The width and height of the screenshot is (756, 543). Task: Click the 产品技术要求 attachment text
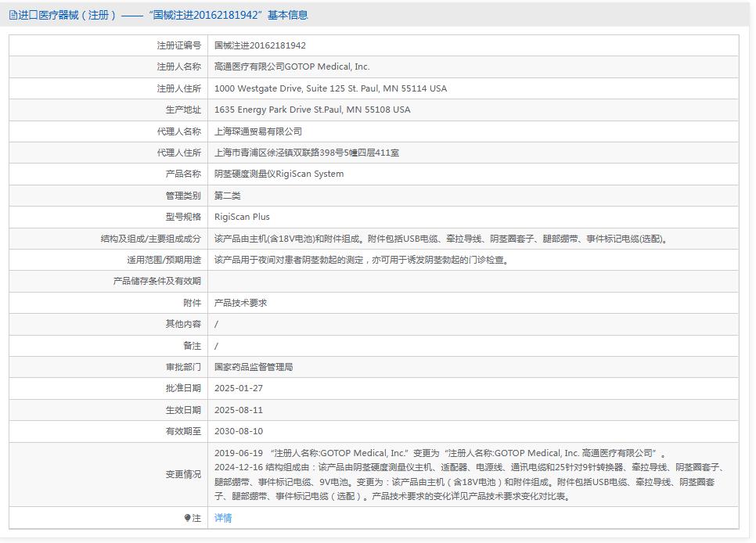pyautogui.click(x=240, y=303)
